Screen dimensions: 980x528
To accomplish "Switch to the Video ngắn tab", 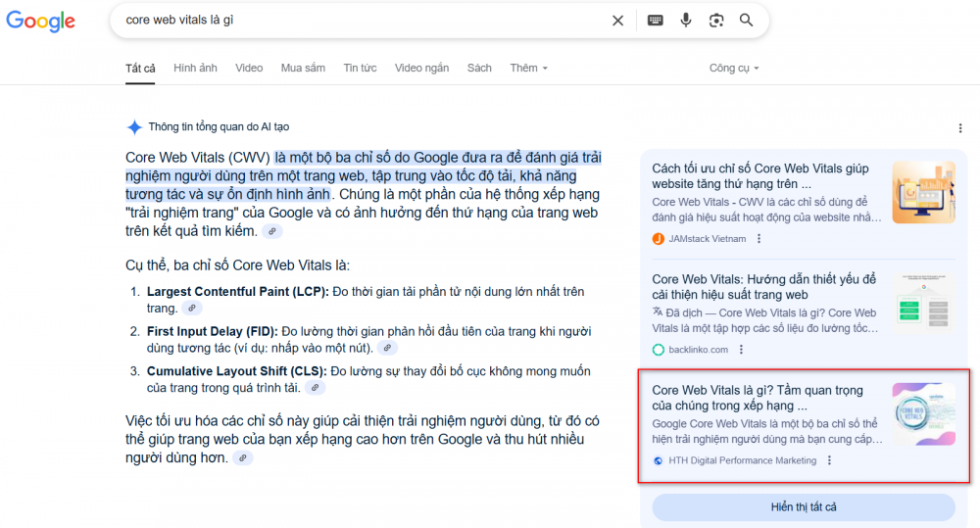I will point(421,69).
